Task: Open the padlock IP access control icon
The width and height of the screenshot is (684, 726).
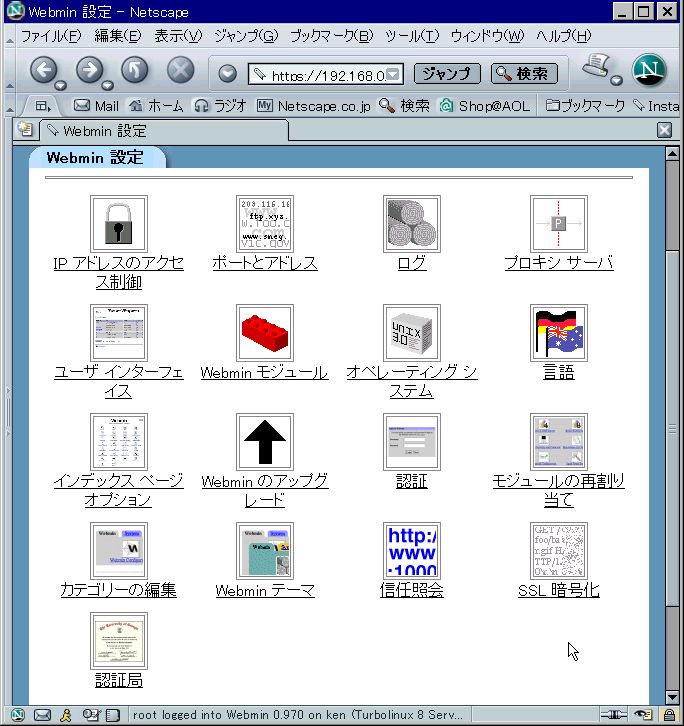Action: (x=118, y=224)
